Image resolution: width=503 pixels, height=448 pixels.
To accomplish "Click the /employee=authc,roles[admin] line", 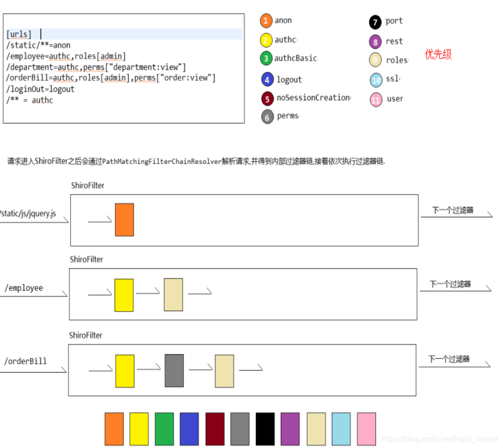I will (66, 56).
